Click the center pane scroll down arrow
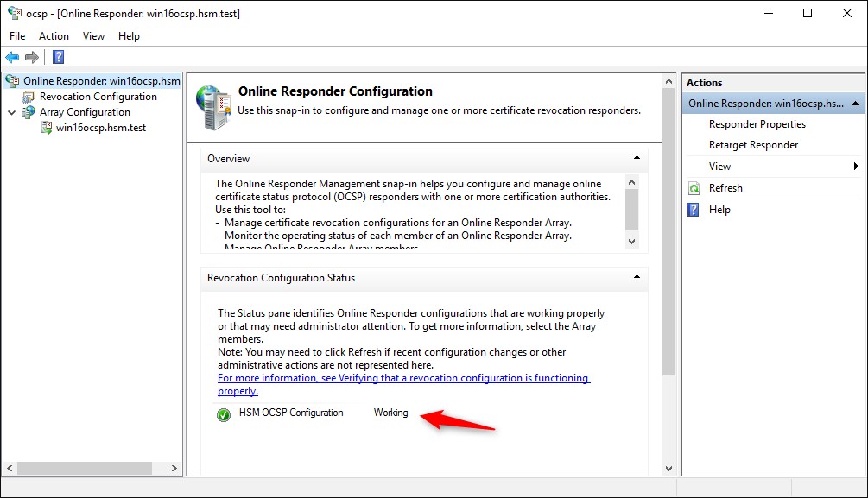This screenshot has height=498, width=868. click(668, 468)
